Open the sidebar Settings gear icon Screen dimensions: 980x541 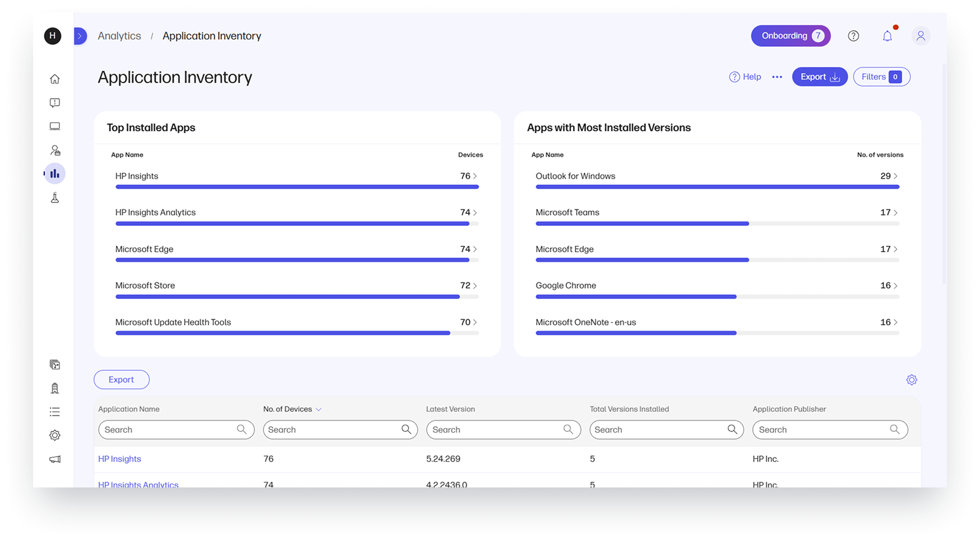pyautogui.click(x=55, y=435)
